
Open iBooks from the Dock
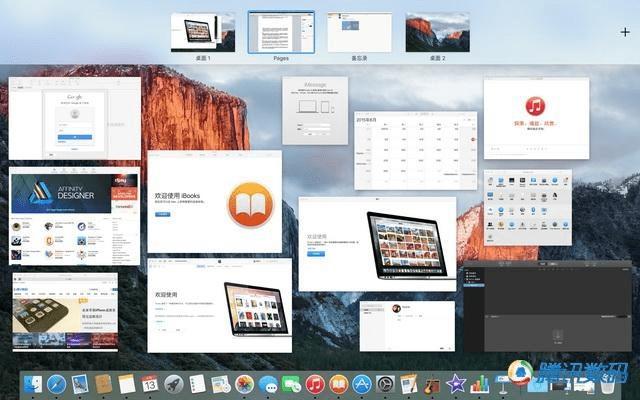tap(338, 384)
